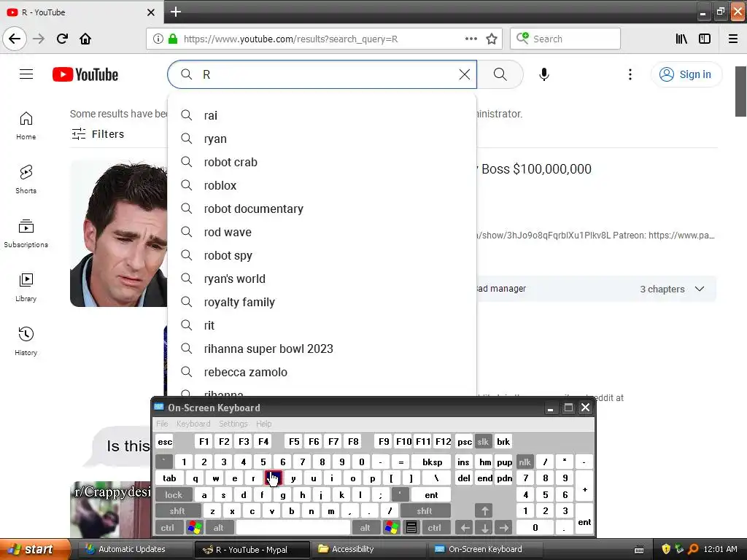Open Home in the YouTube sidebar
Screen dimensions: 747x560
click(x=26, y=125)
